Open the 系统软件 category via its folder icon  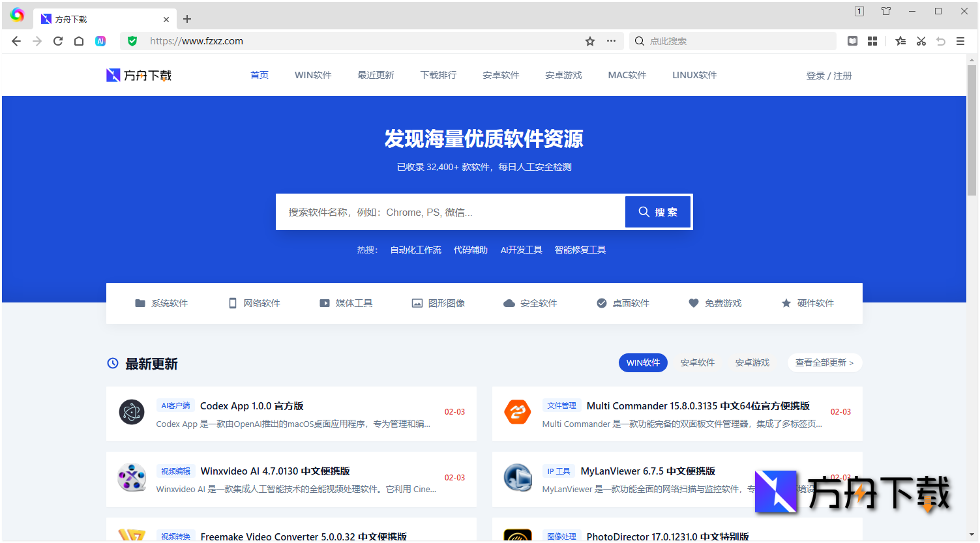(x=141, y=302)
